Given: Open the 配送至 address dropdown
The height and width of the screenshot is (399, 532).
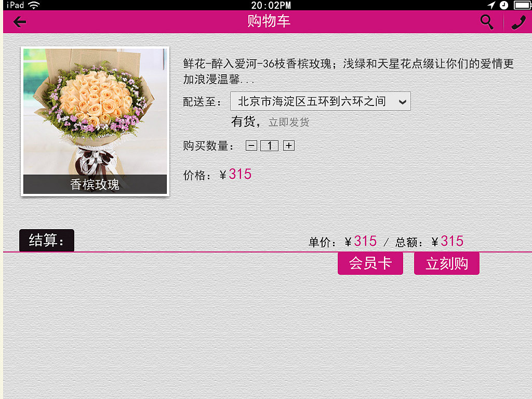Looking at the screenshot, I should pyautogui.click(x=320, y=101).
